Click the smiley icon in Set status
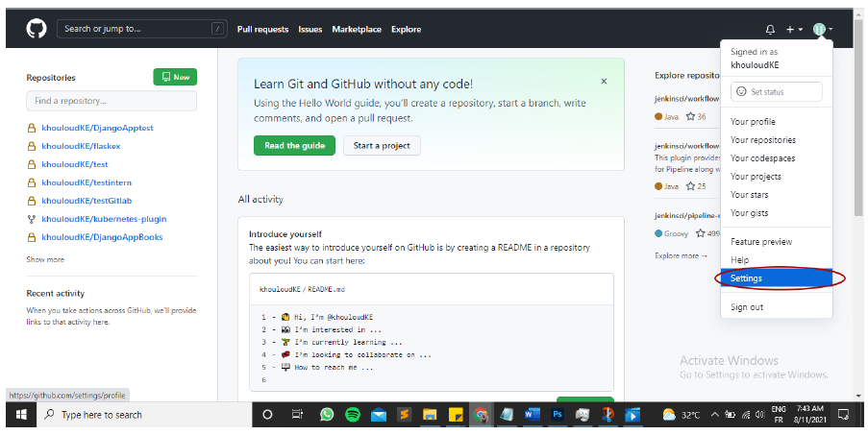The image size is (868, 435). [741, 92]
